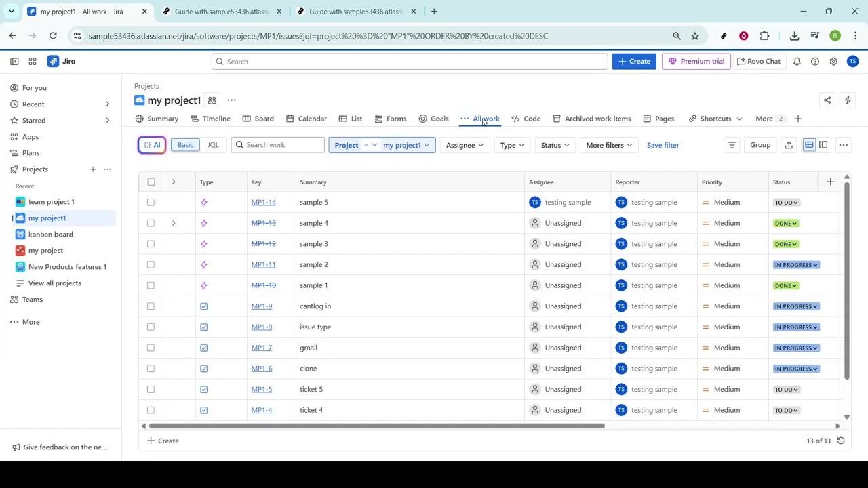Open Projects more options ellipsis in sidebar
The image size is (868, 488).
(107, 169)
